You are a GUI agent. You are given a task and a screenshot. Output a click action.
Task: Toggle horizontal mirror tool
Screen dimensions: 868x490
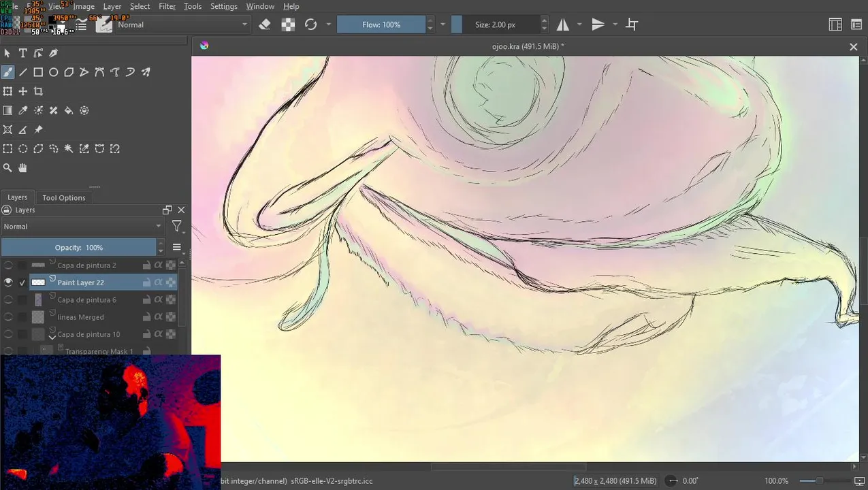click(x=563, y=24)
